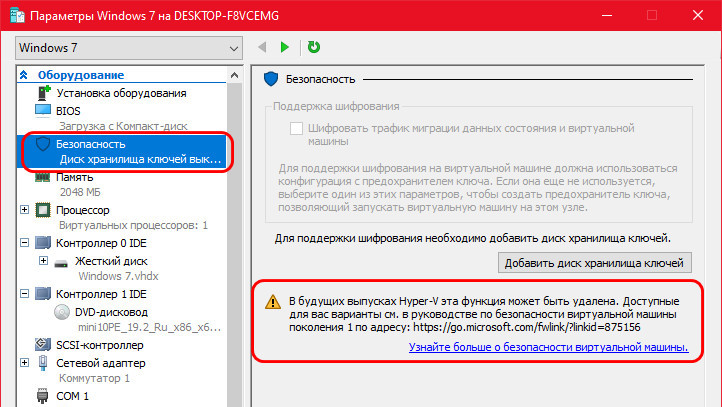Minimize the settings window
This screenshot has height=407, width=722.
point(607,15)
